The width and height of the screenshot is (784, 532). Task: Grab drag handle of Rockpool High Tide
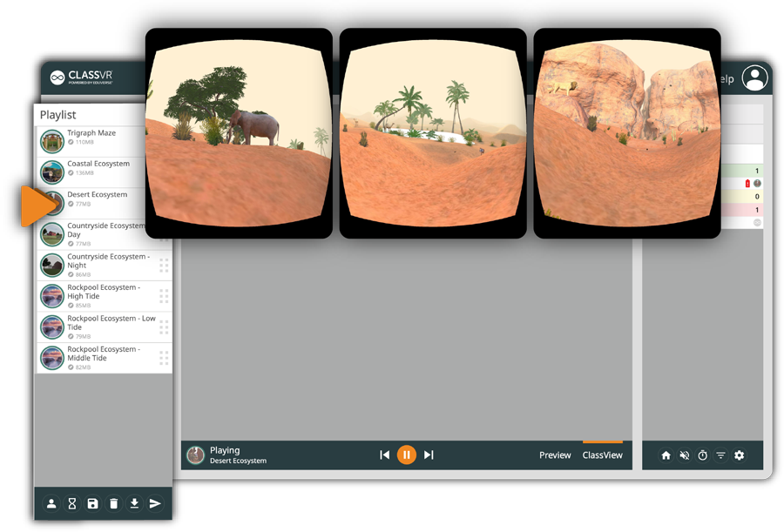click(x=164, y=296)
